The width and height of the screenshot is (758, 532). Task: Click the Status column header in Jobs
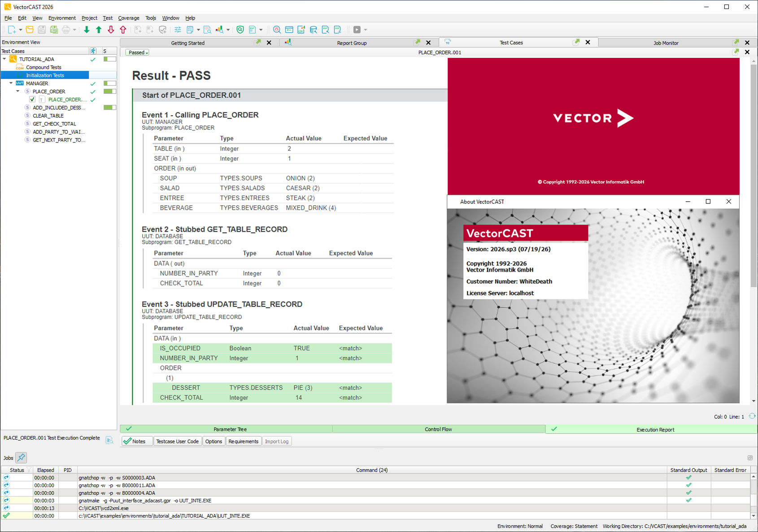point(17,470)
